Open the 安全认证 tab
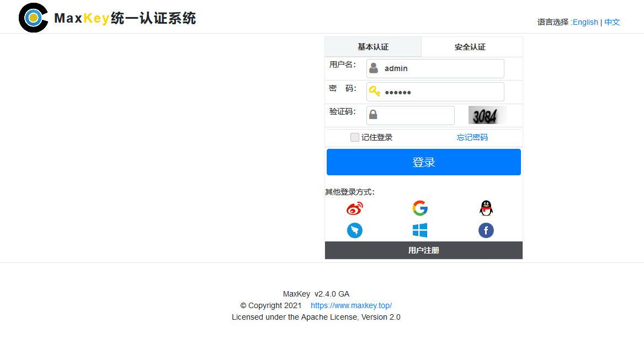Image resolution: width=644 pixels, height=339 pixels. coord(470,47)
